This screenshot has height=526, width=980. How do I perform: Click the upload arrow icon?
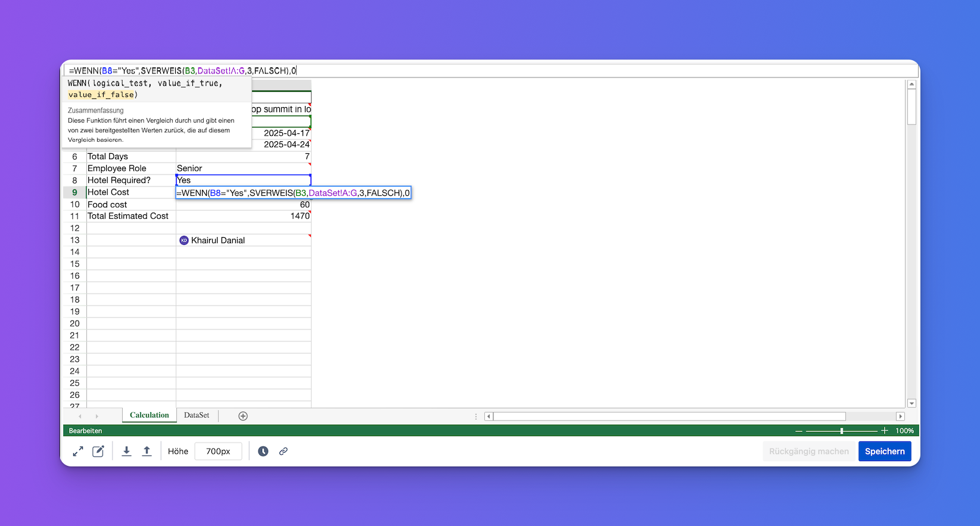147,452
